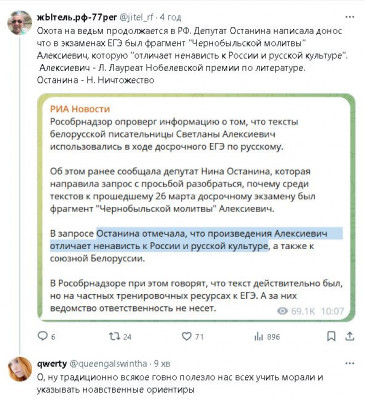The image size is (365, 400).
Task: Open the more options menu of qwerty reply
Action: click(x=349, y=363)
